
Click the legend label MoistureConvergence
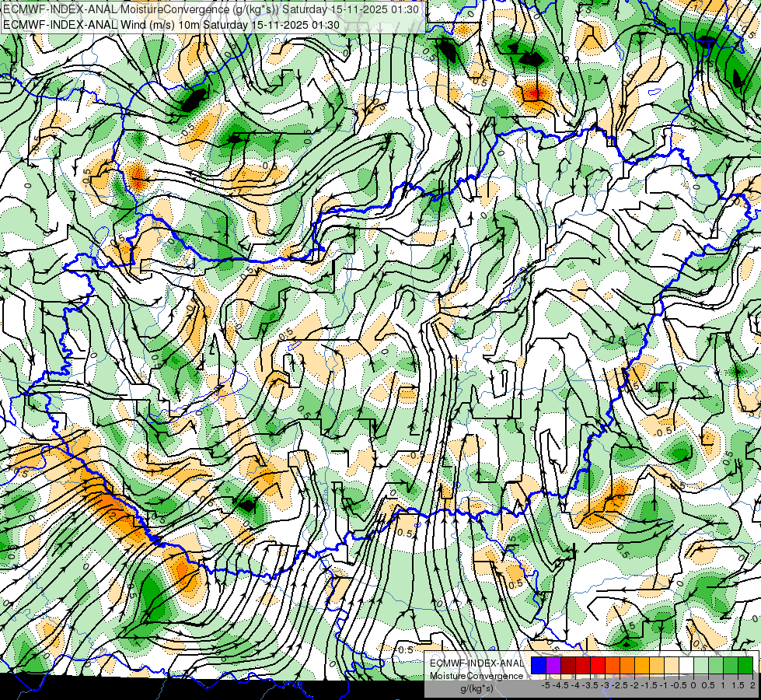[476, 676]
